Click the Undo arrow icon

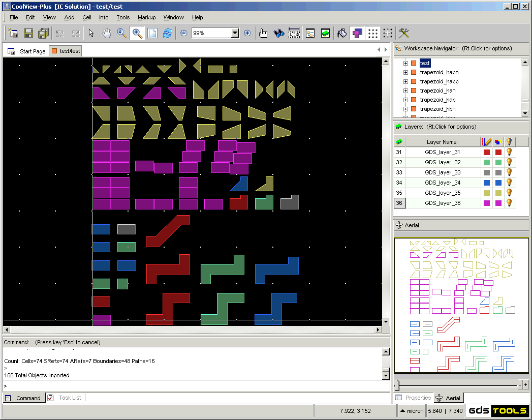tap(60, 33)
